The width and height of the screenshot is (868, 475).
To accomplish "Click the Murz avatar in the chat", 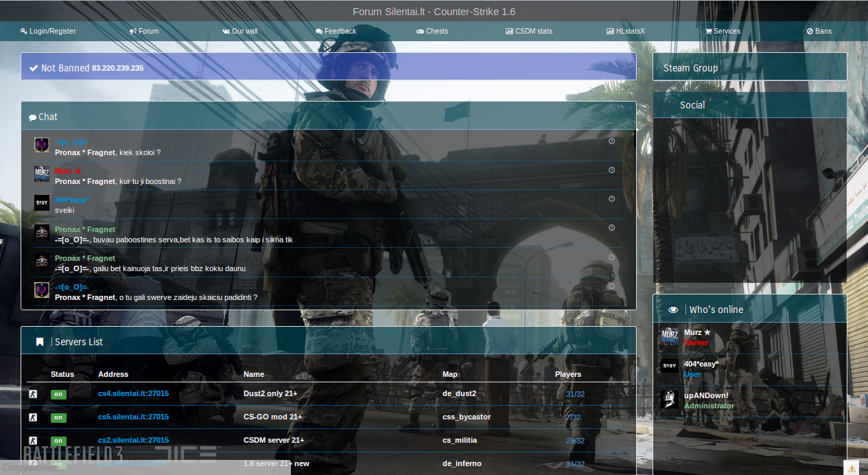I will [42, 174].
